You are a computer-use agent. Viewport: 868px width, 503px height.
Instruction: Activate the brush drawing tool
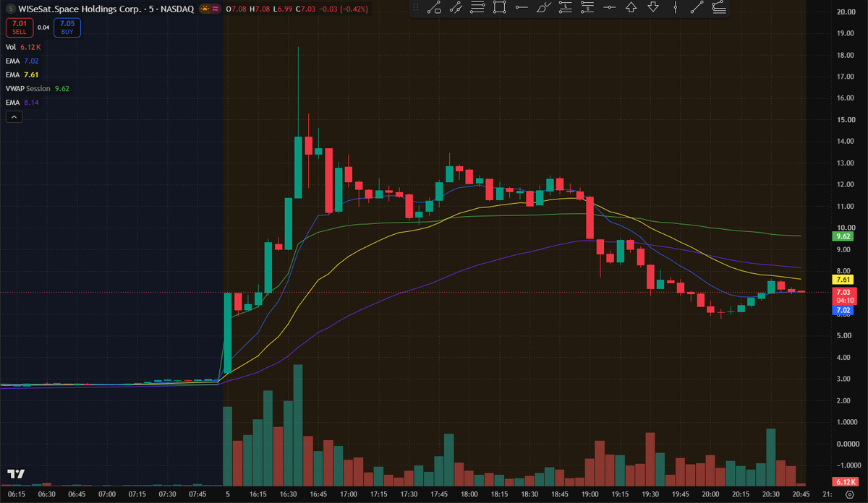[x=543, y=8]
